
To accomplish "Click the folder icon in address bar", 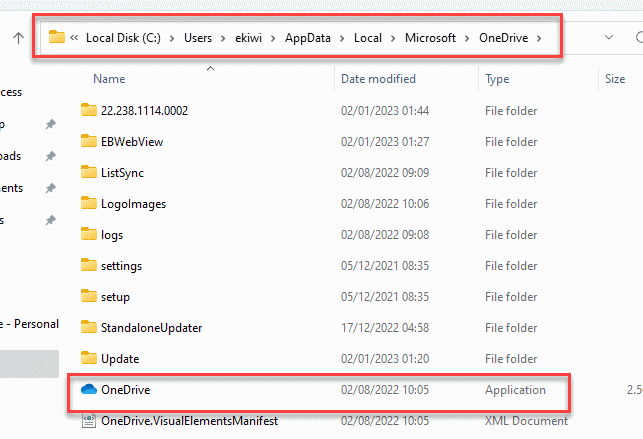I will tap(57, 37).
